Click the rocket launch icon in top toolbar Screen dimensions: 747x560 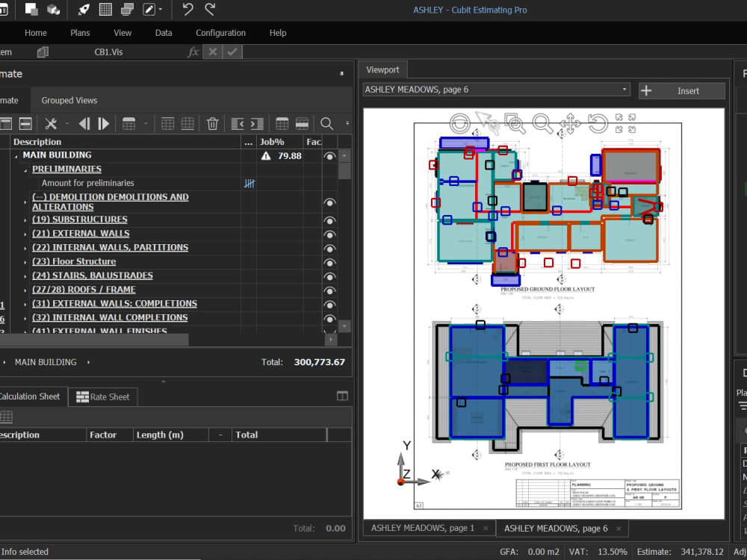(84, 10)
